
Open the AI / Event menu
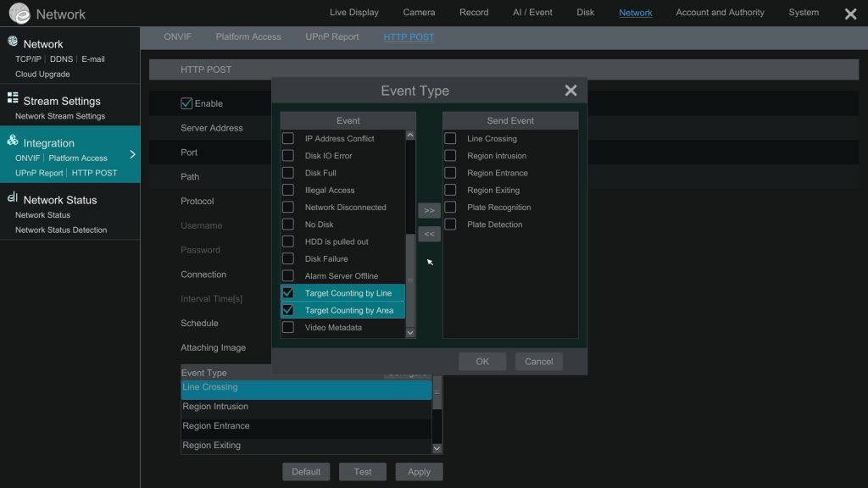click(x=532, y=12)
